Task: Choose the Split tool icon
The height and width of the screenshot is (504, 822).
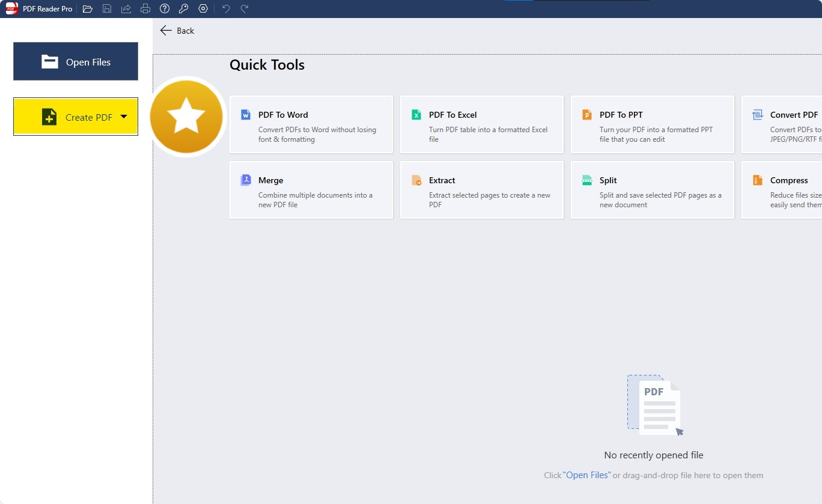Action: coord(587,180)
